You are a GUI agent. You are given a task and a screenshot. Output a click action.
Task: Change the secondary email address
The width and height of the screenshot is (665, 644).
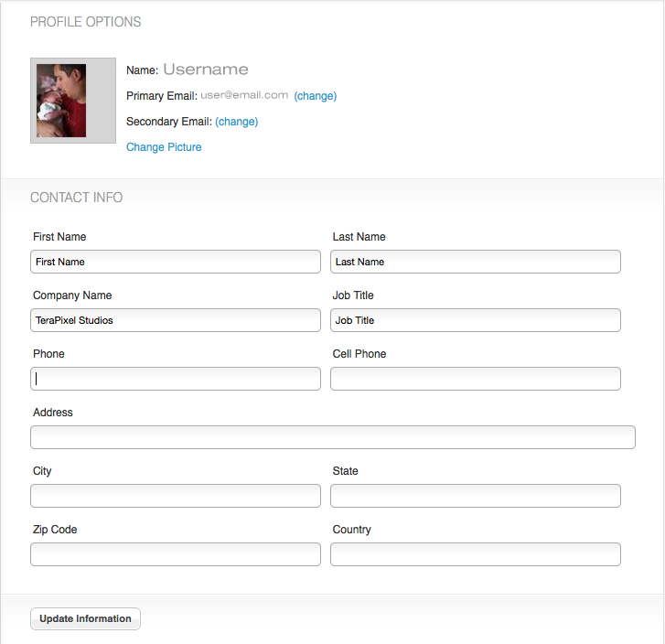[236, 122]
